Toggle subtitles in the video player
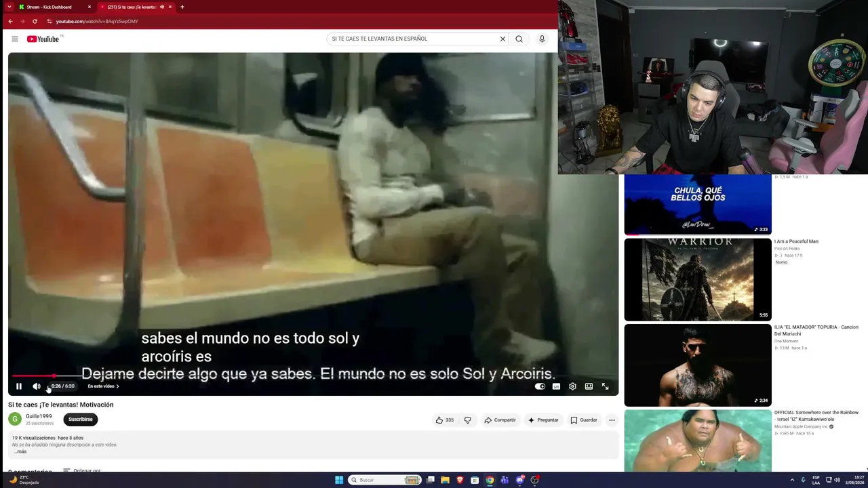 (556, 386)
